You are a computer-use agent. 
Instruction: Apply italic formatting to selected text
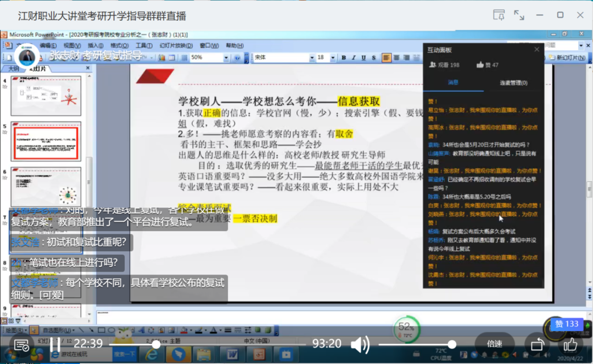pyautogui.click(x=354, y=58)
